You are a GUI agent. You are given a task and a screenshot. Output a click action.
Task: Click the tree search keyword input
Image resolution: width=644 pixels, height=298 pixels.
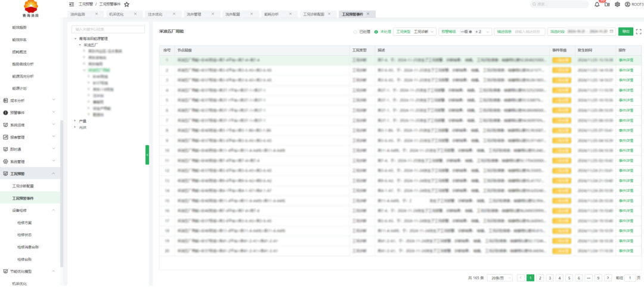108,29
